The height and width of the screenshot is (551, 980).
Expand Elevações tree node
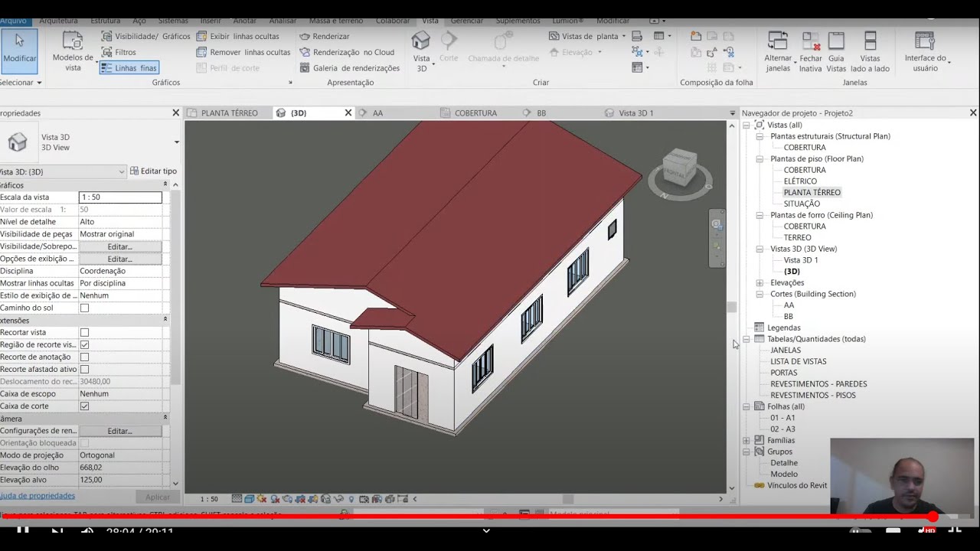(x=759, y=283)
